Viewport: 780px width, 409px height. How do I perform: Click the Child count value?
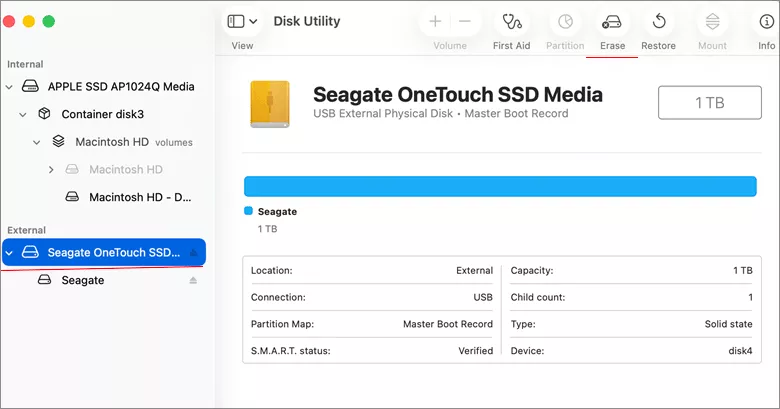coord(750,297)
